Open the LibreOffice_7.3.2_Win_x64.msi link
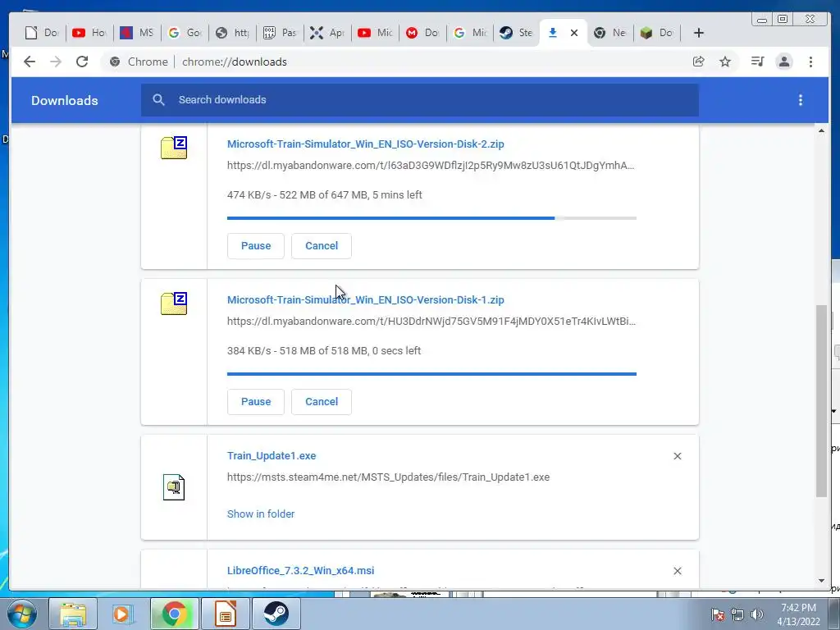This screenshot has height=630, width=840. coord(300,571)
